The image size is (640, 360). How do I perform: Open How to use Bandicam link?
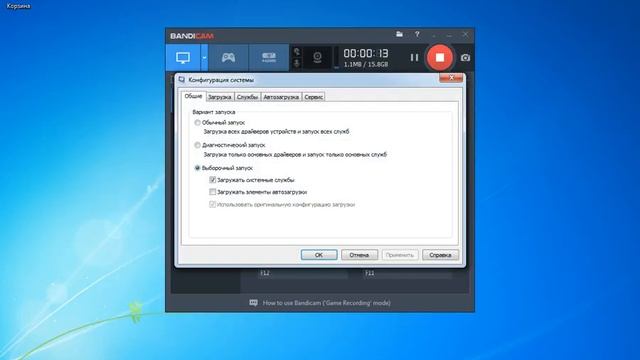point(327,303)
